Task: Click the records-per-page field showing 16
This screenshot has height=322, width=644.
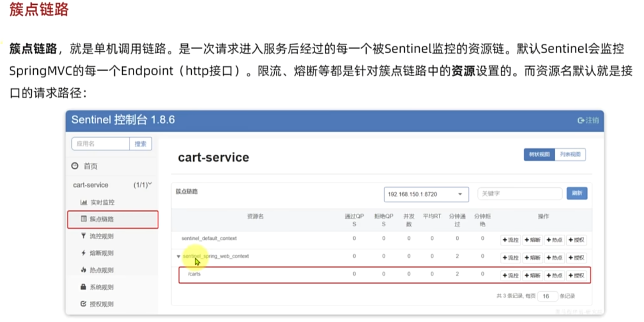Action: click(x=547, y=296)
